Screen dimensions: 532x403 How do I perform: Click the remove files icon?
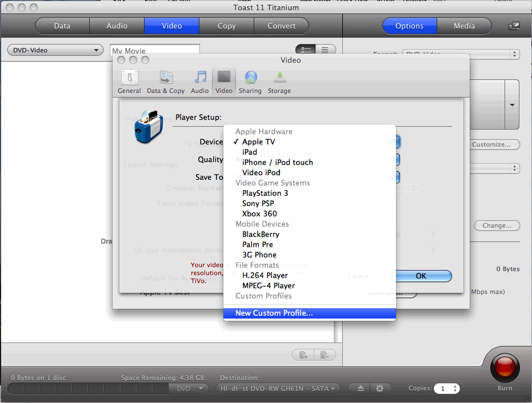(x=325, y=355)
